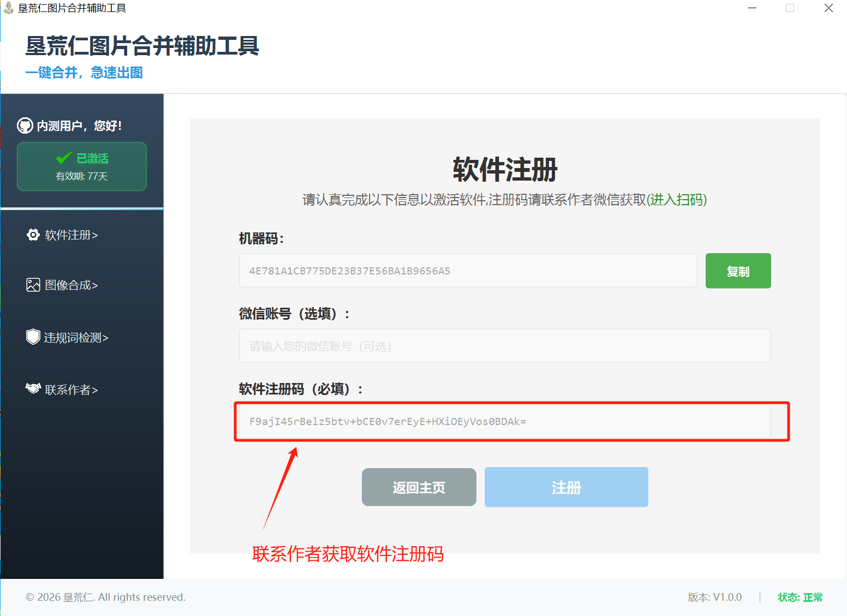Open 违规词检测 section
This screenshot has width=847, height=616.
point(76,338)
